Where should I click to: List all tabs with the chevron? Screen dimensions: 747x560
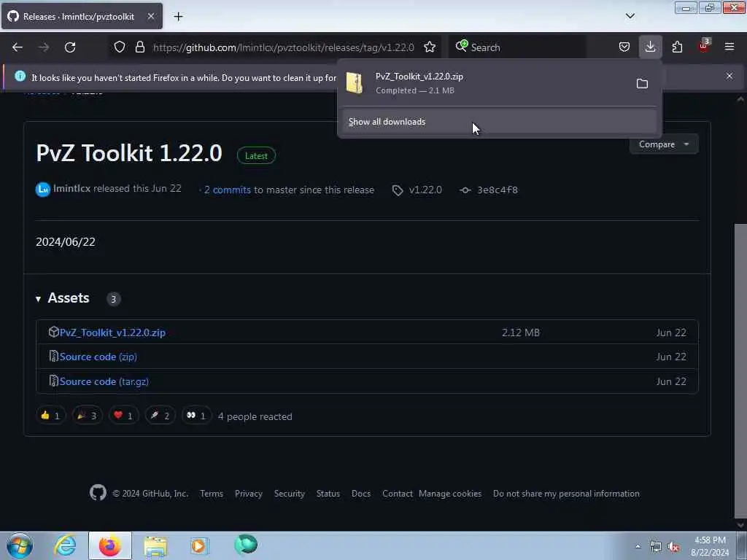tap(630, 16)
